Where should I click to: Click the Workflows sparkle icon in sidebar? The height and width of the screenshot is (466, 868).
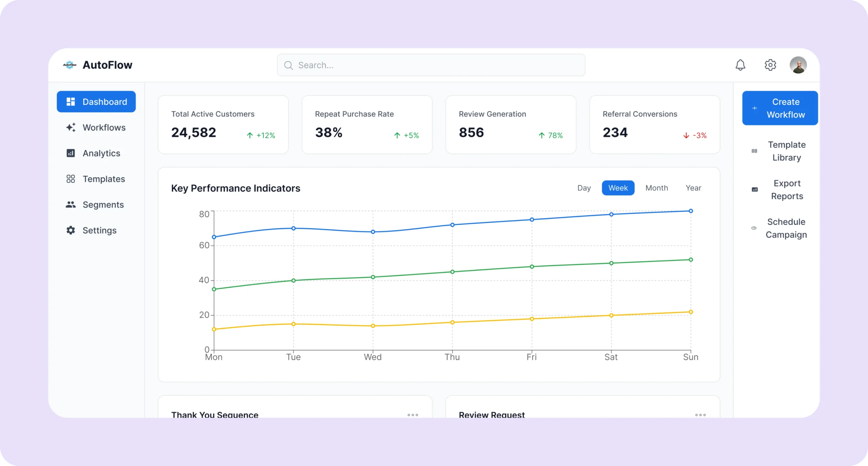tap(71, 127)
